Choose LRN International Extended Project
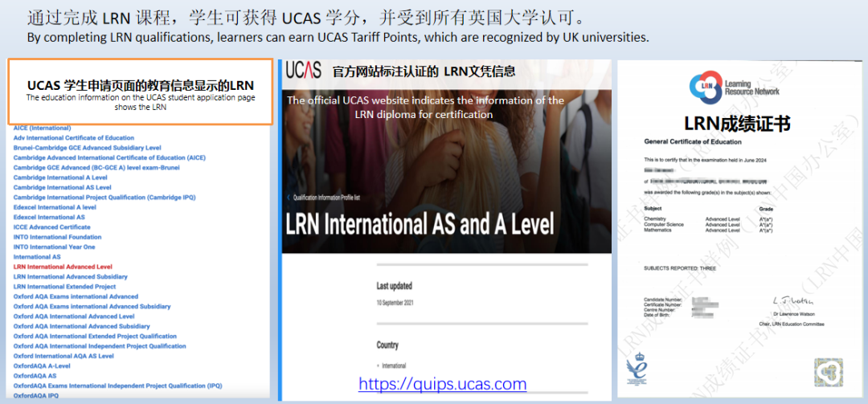The image size is (868, 404). tap(65, 287)
